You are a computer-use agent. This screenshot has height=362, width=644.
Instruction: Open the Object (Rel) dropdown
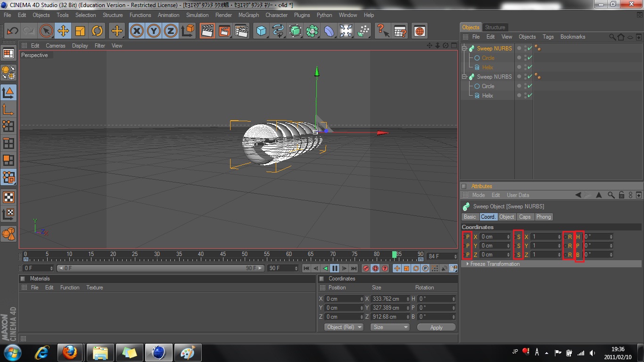click(344, 327)
